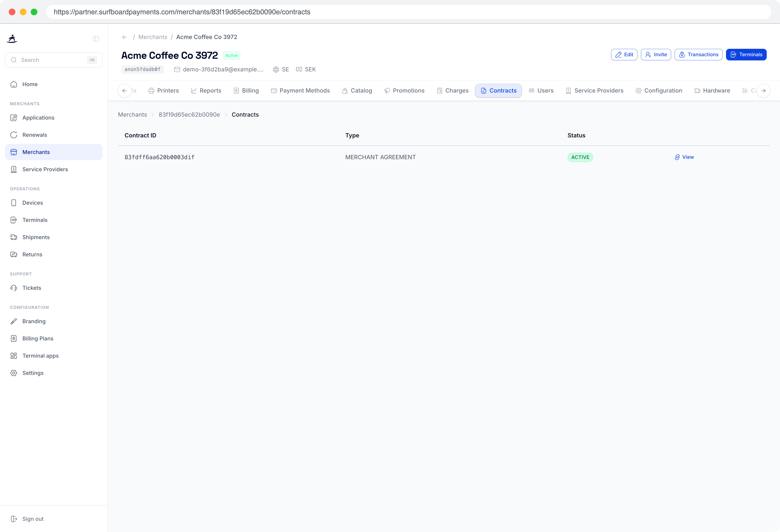Toggle the sidebar collapse icon
The image size is (780, 532).
pyautogui.click(x=96, y=39)
